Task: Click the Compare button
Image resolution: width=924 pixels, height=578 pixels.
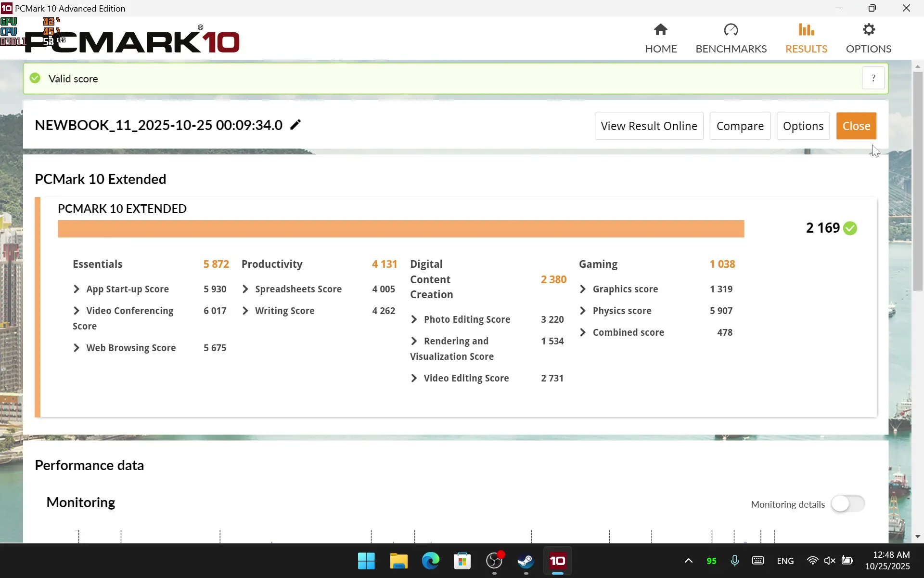Action: click(x=740, y=126)
